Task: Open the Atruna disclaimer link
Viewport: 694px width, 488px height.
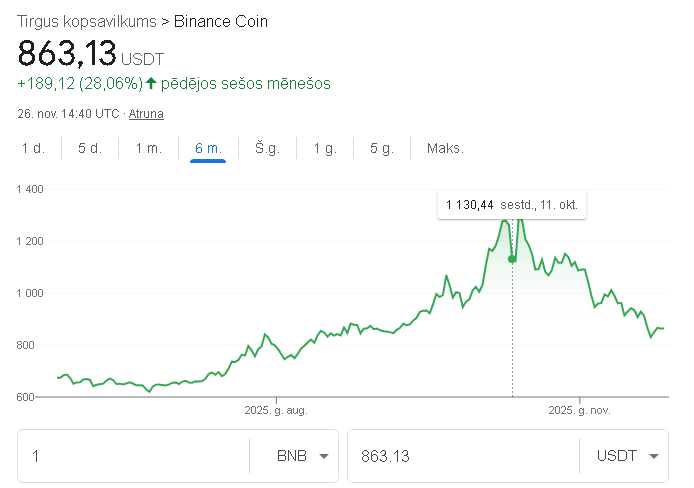Action: pyautogui.click(x=146, y=114)
